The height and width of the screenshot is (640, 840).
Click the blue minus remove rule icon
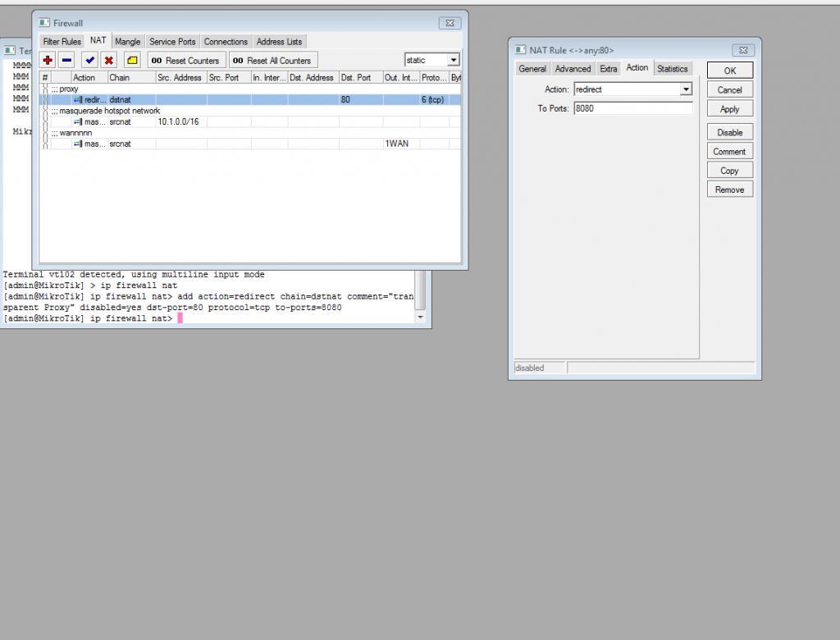click(66, 60)
